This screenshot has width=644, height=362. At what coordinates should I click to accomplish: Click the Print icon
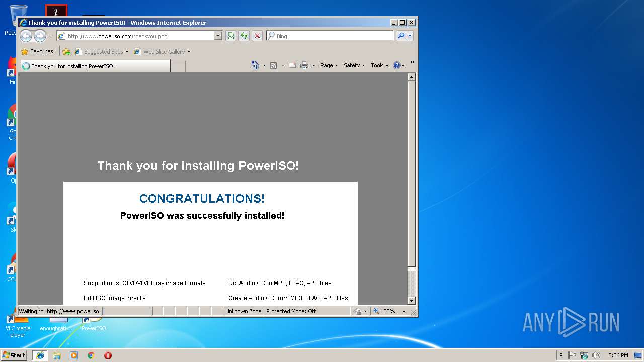tap(304, 65)
